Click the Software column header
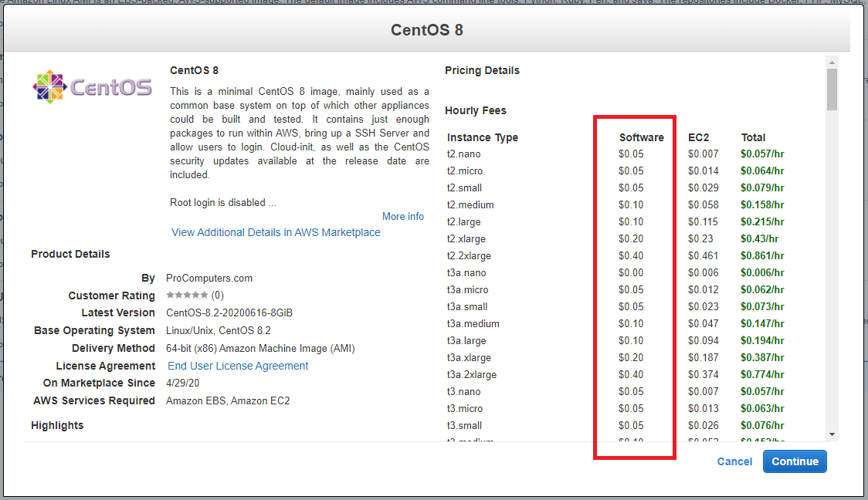The height and width of the screenshot is (500, 868). tap(642, 137)
